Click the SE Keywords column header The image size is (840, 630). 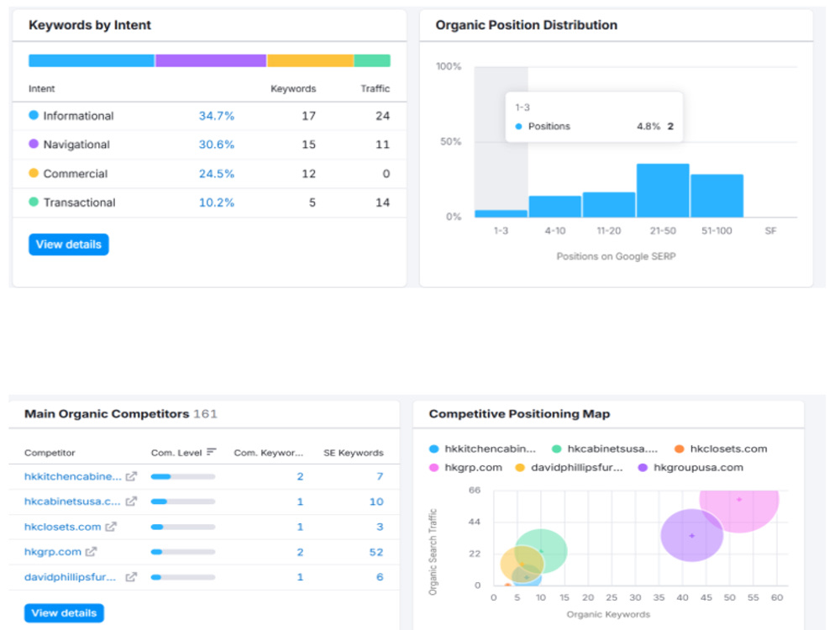(354, 453)
